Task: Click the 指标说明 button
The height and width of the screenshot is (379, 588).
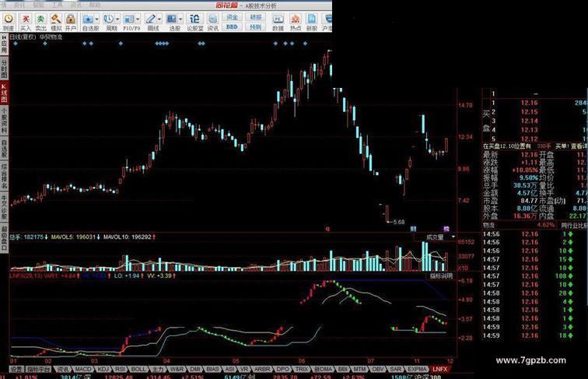Action: point(441,275)
